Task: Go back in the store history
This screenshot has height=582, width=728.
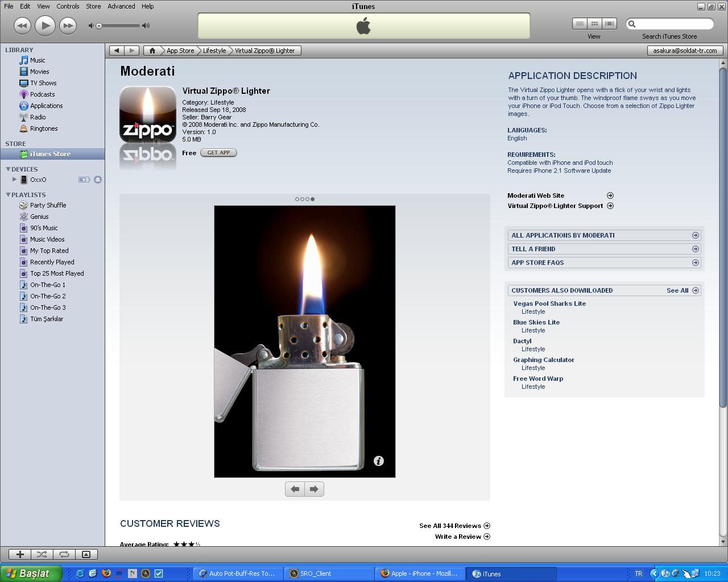Action: click(117, 51)
